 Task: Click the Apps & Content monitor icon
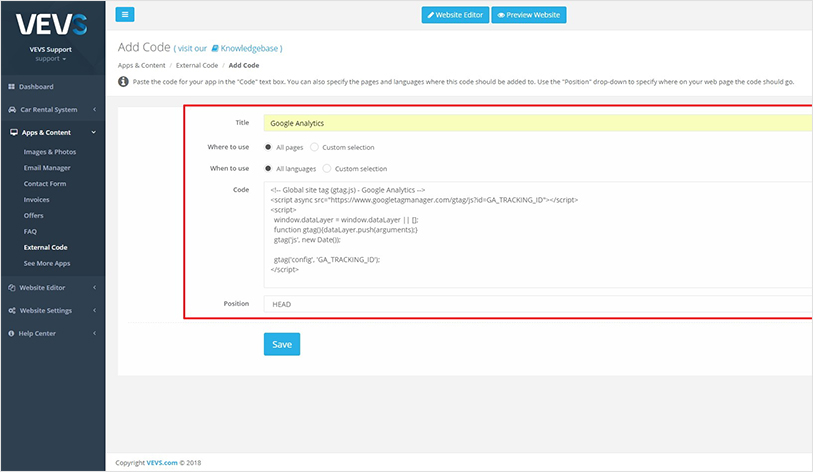(x=14, y=132)
